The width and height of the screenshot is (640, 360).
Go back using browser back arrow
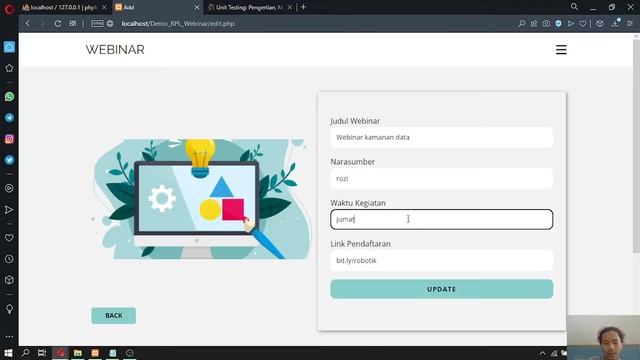pyautogui.click(x=28, y=24)
